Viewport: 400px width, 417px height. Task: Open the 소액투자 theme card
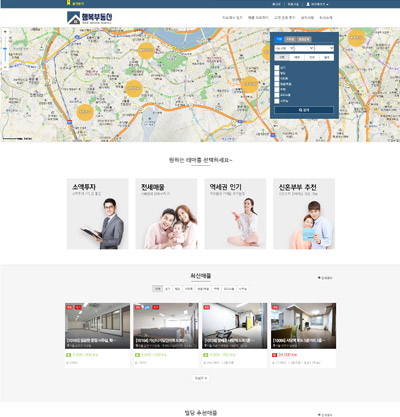97,214
